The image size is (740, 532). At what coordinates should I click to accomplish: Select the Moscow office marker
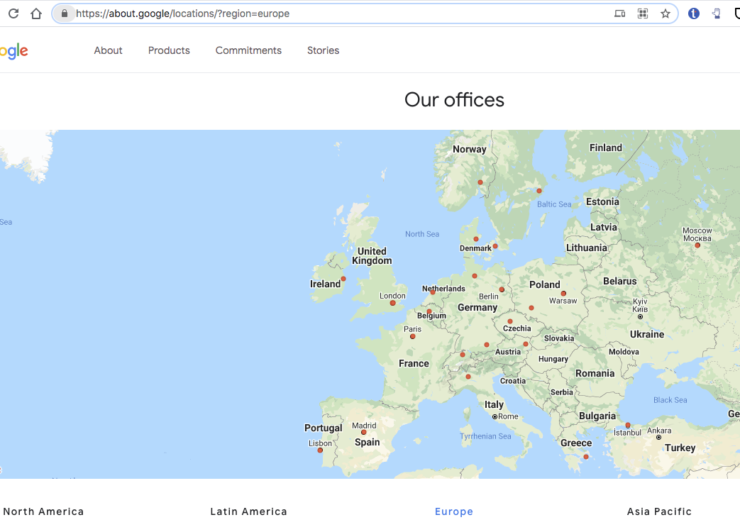pyautogui.click(x=698, y=245)
